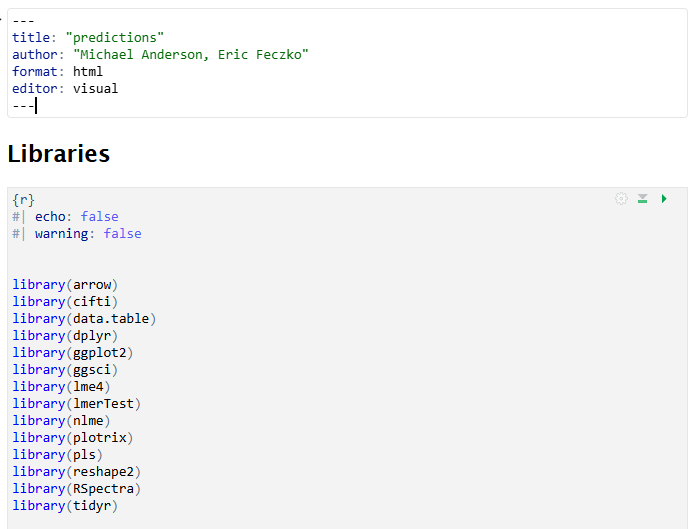Click the library(RSpectra) line
Screen dimensions: 694x529
pos(77,488)
